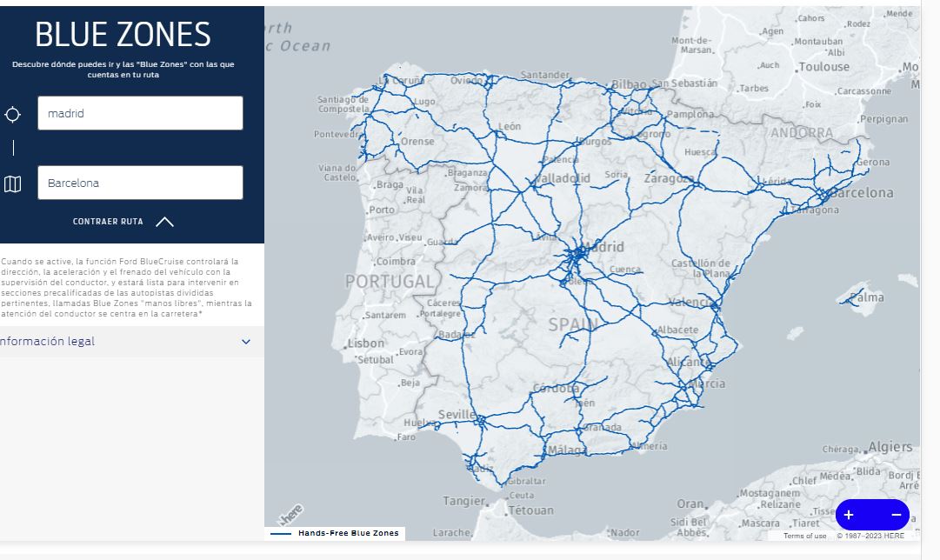940x560 pixels.
Task: Click the Ford BlueCruise description paragraph
Action: click(126, 287)
